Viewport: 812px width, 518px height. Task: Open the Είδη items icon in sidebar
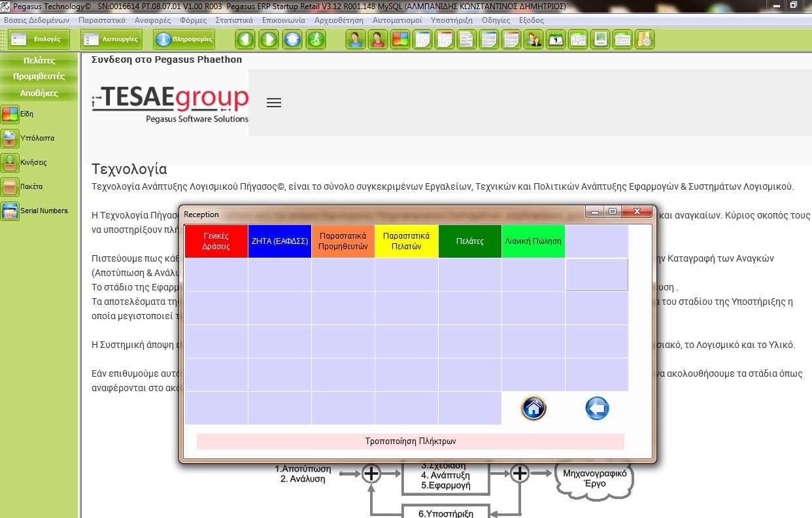coord(10,114)
